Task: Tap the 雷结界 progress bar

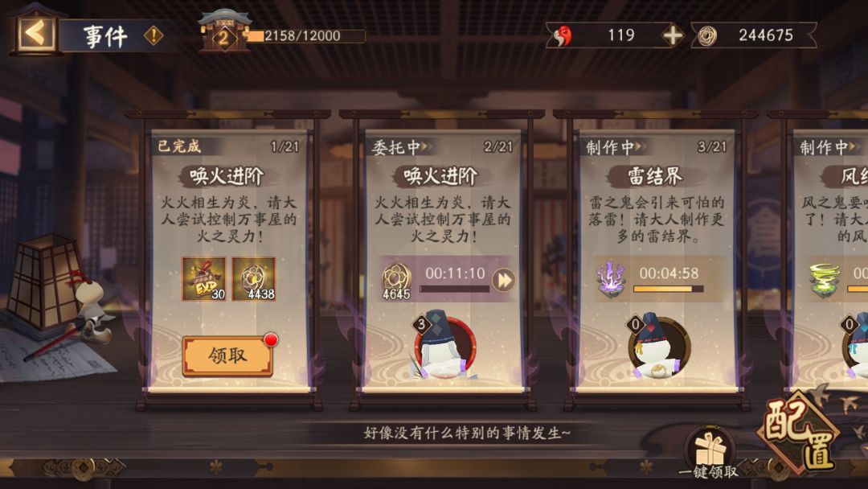Action: click(668, 289)
